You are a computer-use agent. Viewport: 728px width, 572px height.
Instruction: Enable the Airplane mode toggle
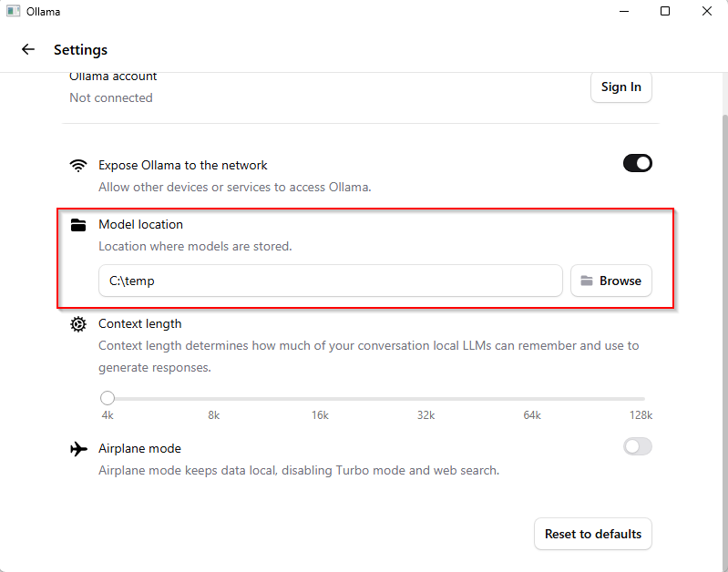[x=637, y=446]
